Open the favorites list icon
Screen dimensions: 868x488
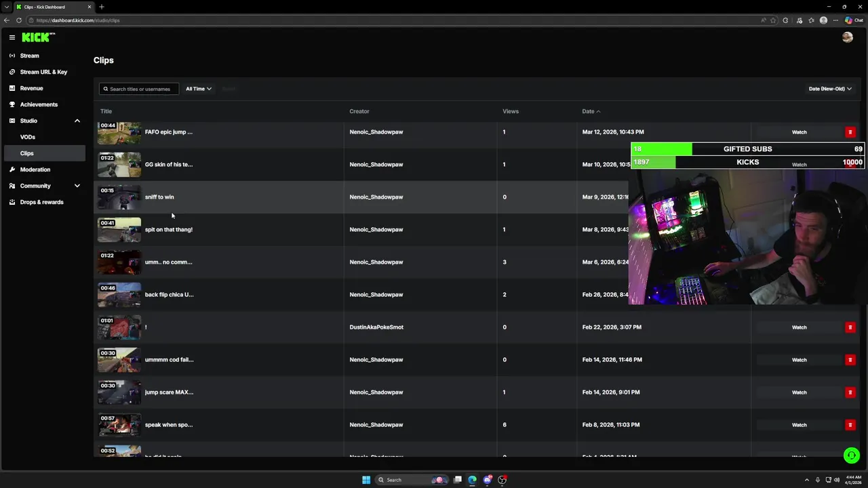click(x=811, y=20)
